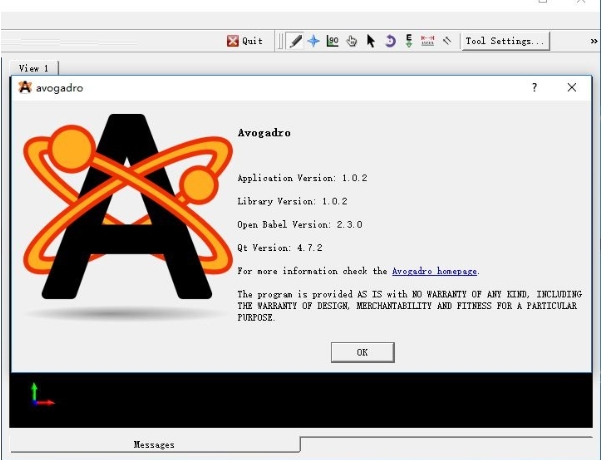Select the black arrow Selection tool
The width and height of the screenshot is (612, 460).
pos(370,41)
